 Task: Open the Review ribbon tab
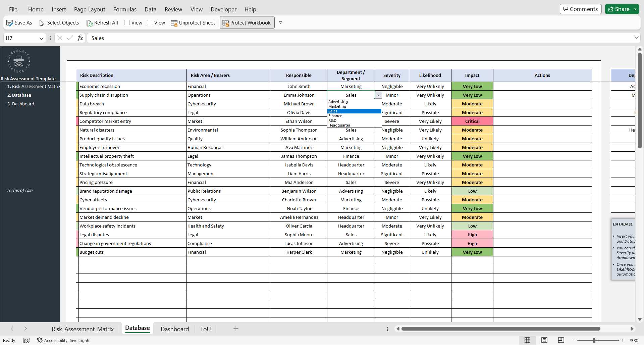coord(173,9)
